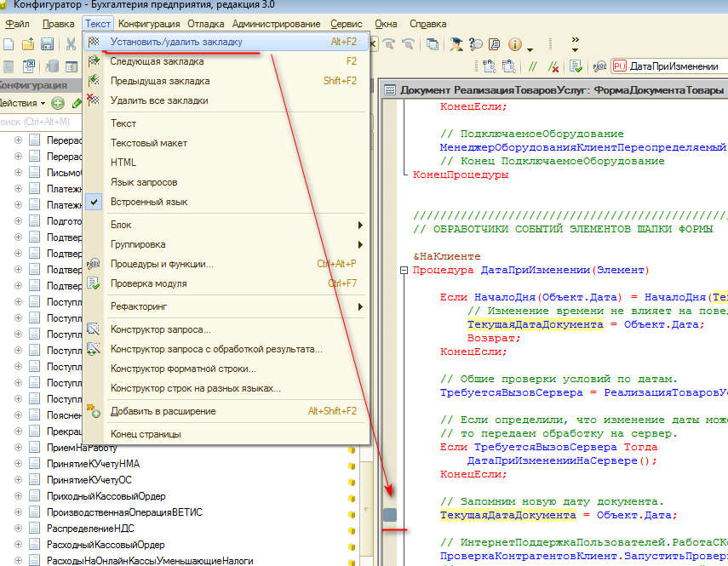Image resolution: width=728 pixels, height=566 pixels.
Task: Click the Save floppy disk toolbar icon
Action: point(48,44)
